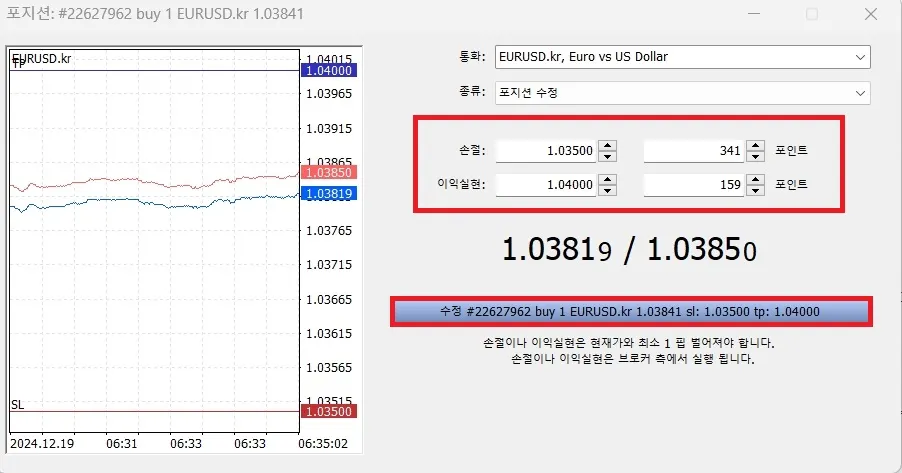Click the 포인트 label next to 159
Image resolution: width=902 pixels, height=473 pixels.
point(792,184)
